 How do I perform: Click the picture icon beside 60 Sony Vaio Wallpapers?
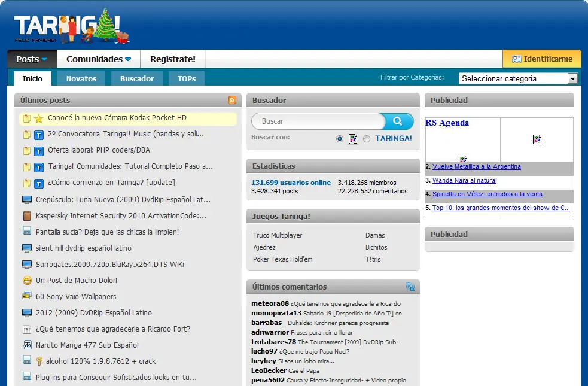pos(27,296)
